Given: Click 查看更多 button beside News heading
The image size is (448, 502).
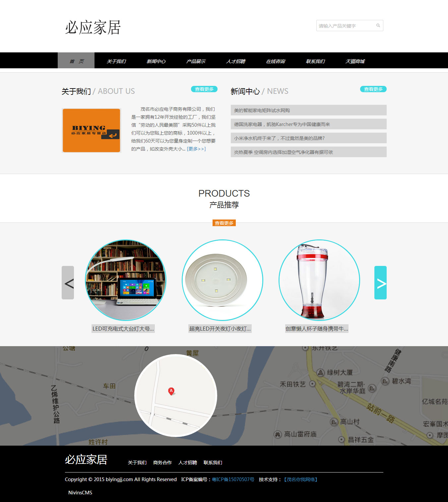Looking at the screenshot, I should pos(373,89).
